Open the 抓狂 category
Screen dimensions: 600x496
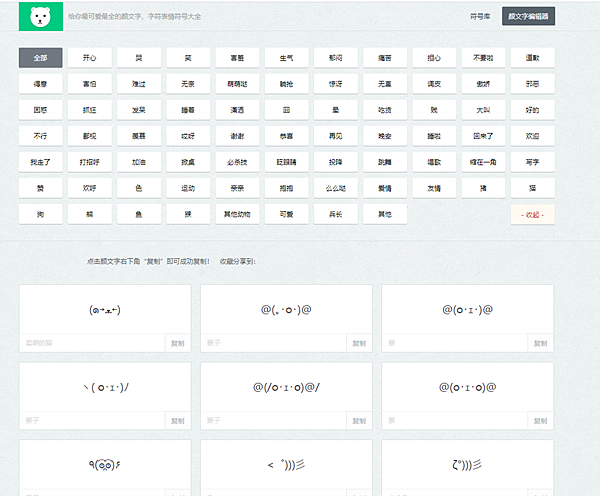pyautogui.click(x=90, y=110)
